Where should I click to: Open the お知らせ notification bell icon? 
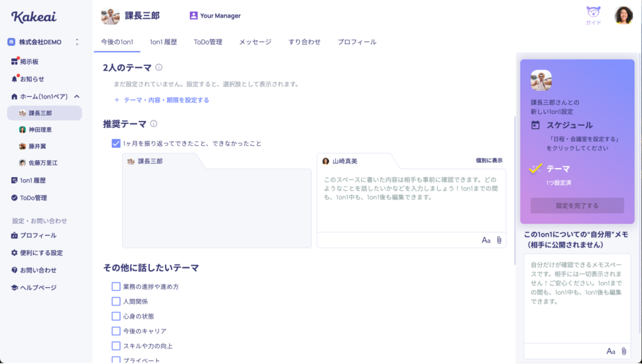click(x=15, y=79)
